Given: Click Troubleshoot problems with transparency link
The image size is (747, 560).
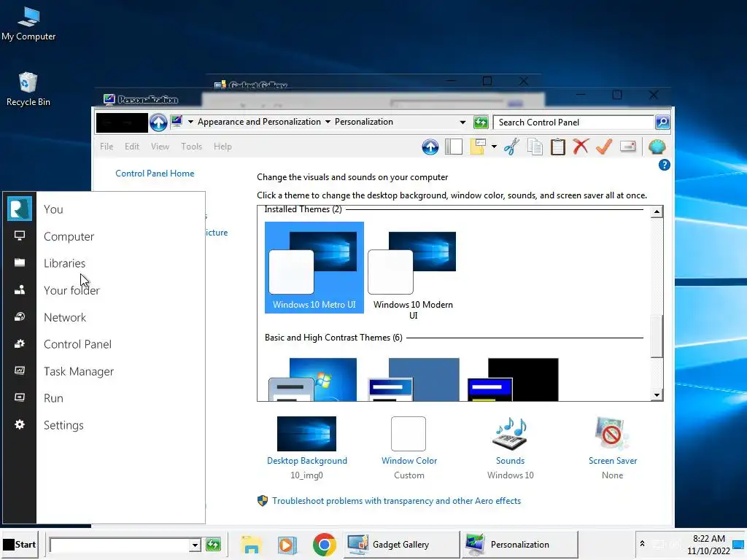Looking at the screenshot, I should pos(396,501).
